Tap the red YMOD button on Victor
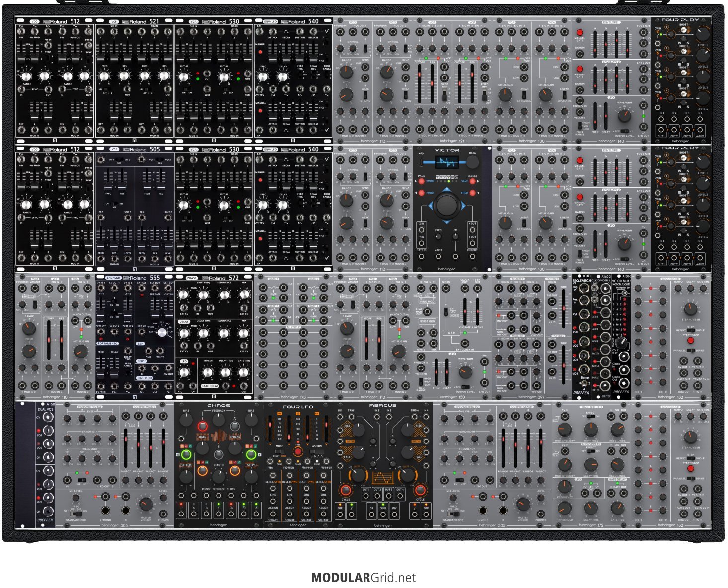728x588 pixels. [422, 193]
